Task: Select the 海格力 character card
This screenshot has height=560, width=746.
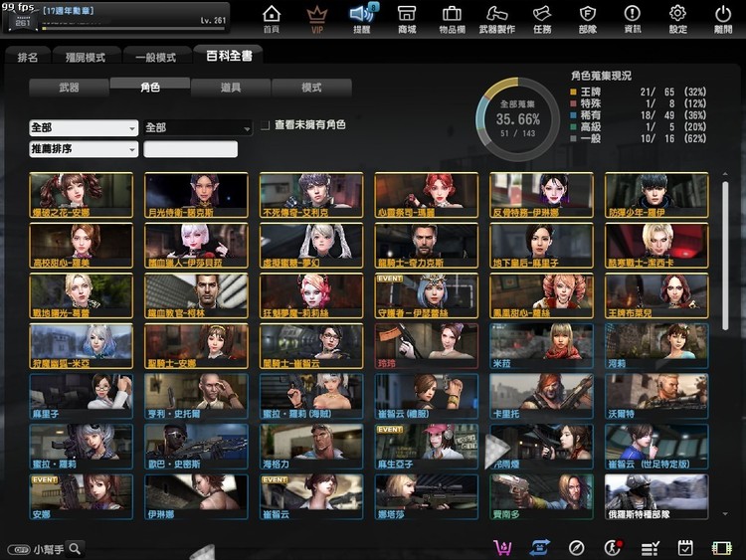Action: tap(311, 447)
